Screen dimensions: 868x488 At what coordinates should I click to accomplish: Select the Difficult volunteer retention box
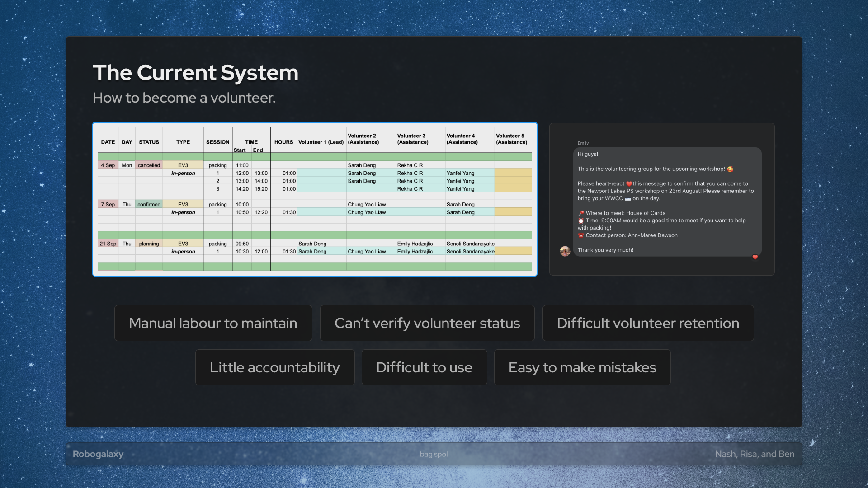point(647,323)
